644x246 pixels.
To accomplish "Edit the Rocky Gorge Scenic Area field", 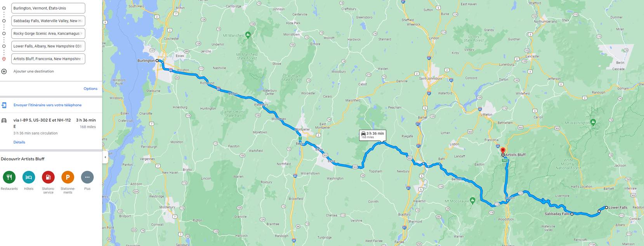I will coord(48,34).
